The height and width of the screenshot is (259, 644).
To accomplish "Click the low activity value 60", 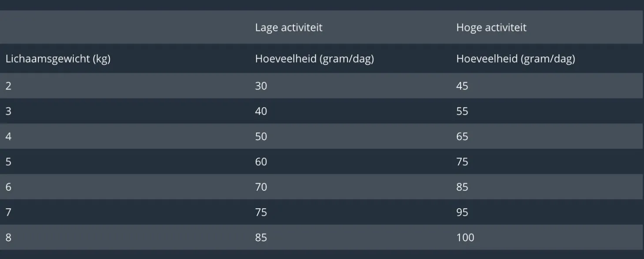I will [x=261, y=161].
